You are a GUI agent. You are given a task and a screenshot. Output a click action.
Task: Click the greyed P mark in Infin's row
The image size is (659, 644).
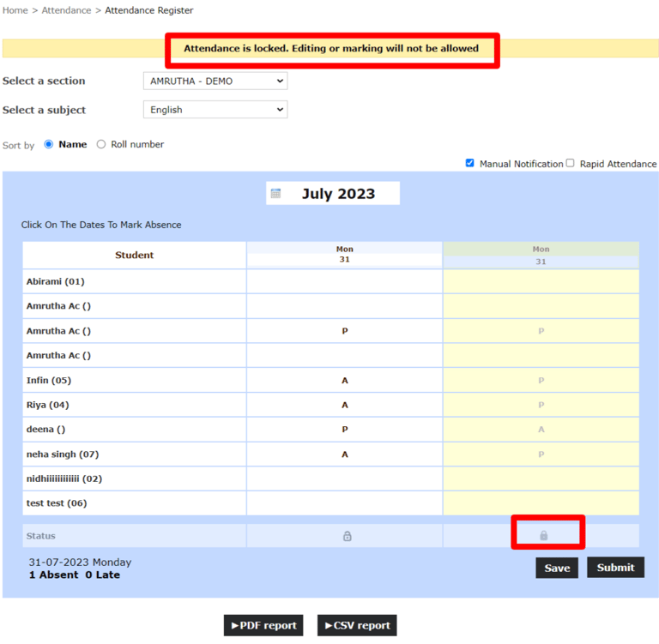[541, 381]
